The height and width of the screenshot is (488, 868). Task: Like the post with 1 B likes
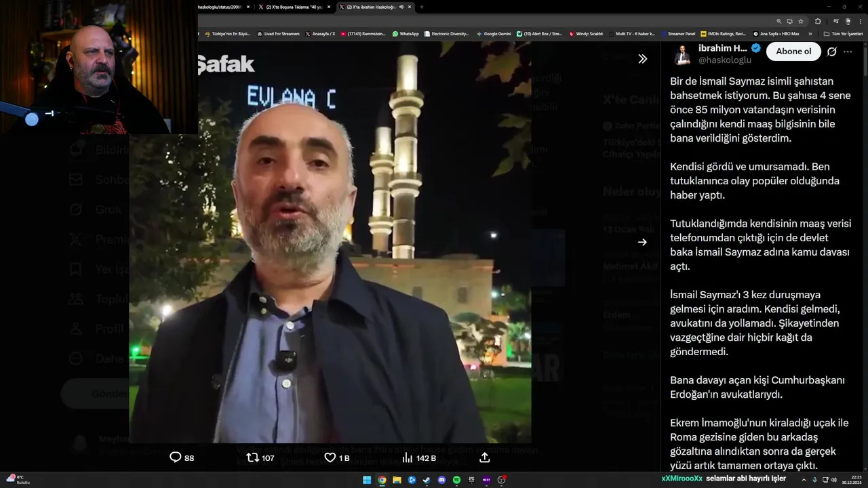(337, 457)
